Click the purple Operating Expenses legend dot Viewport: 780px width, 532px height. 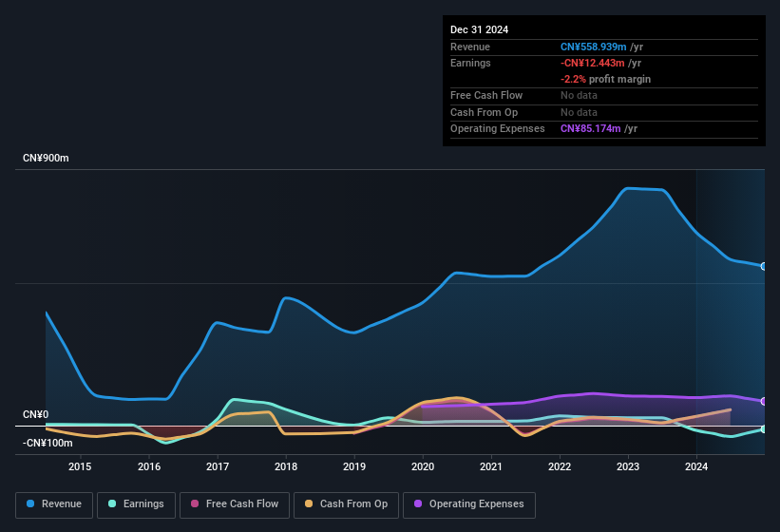pyautogui.click(x=418, y=503)
